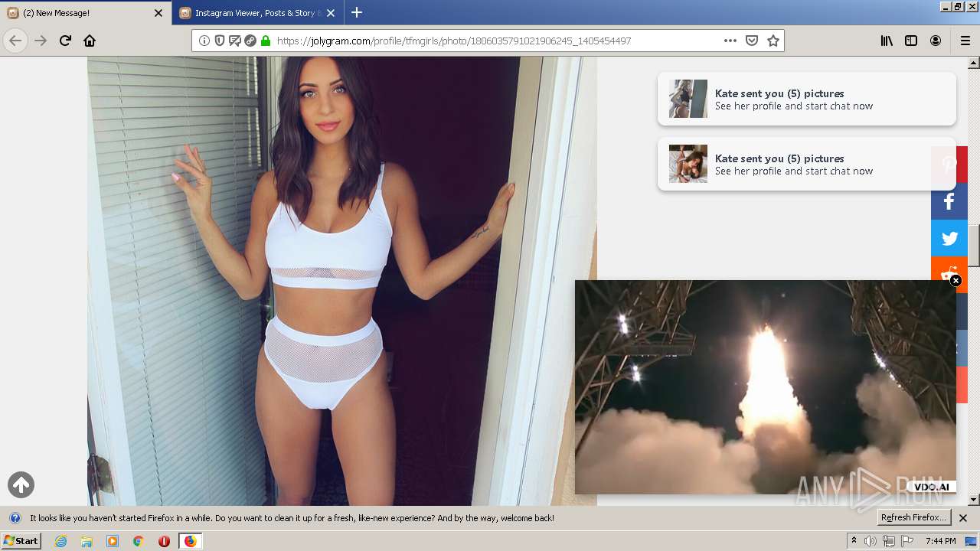The height and width of the screenshot is (551, 980).
Task: Switch to '(2) New Message!' tab
Action: pyautogui.click(x=84, y=13)
